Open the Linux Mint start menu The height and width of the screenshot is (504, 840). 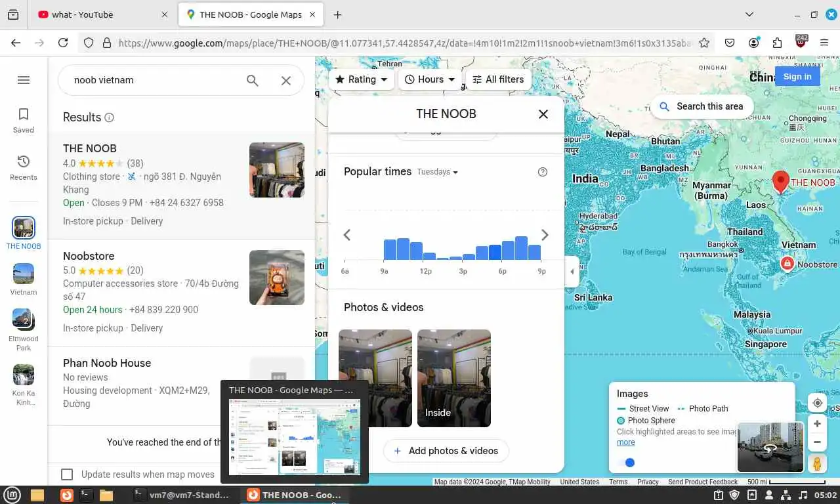(12, 495)
